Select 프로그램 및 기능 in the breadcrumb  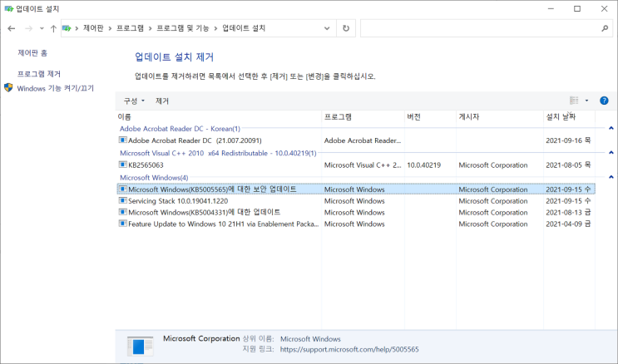click(183, 28)
